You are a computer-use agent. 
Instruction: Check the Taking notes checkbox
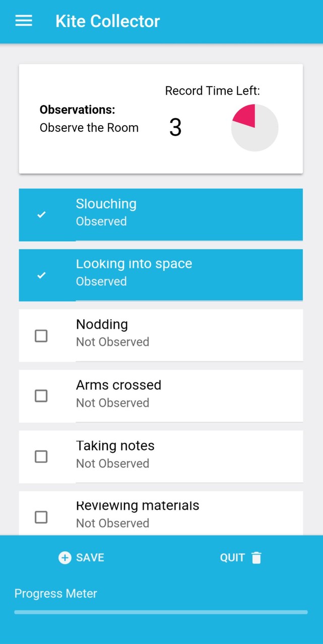(x=41, y=456)
